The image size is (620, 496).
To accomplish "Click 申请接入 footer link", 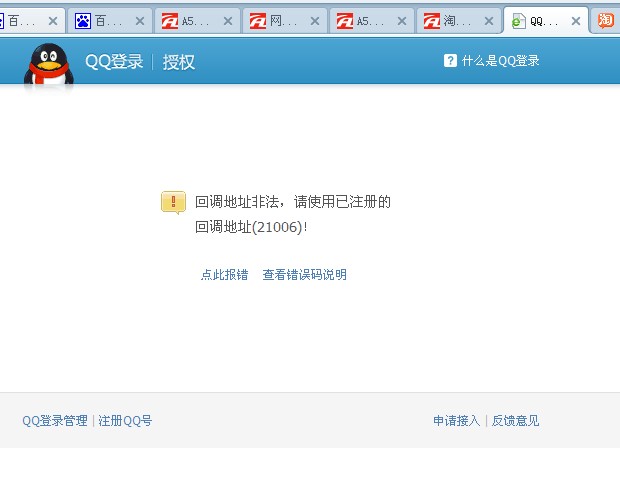I will [x=457, y=420].
